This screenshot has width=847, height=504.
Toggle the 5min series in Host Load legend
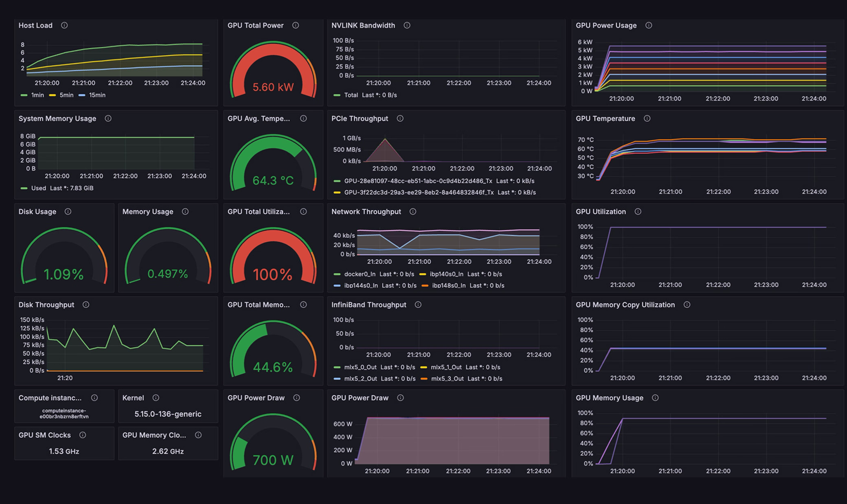pos(65,95)
